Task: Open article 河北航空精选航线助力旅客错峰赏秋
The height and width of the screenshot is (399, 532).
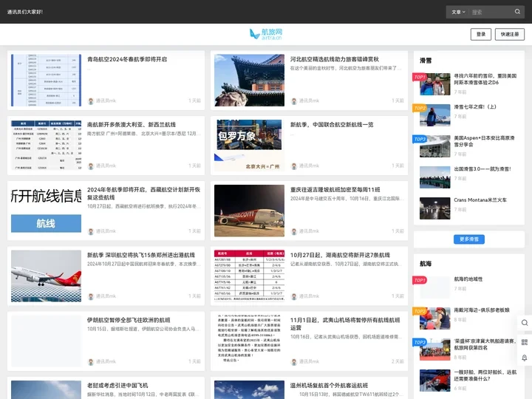Action: [335, 59]
